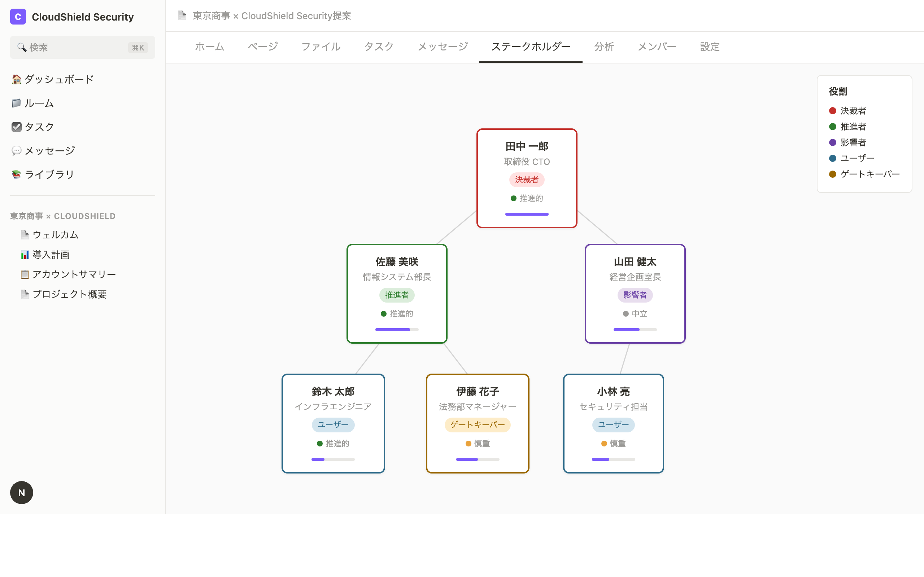The width and height of the screenshot is (924, 577).
Task: Click the ゲートキーパー badge on 伊藤 花子
Action: click(477, 425)
